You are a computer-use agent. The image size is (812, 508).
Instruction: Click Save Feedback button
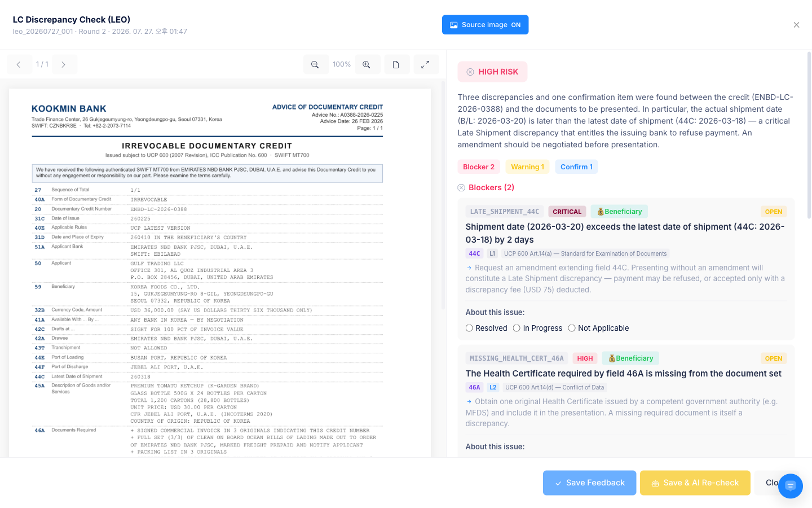point(589,483)
